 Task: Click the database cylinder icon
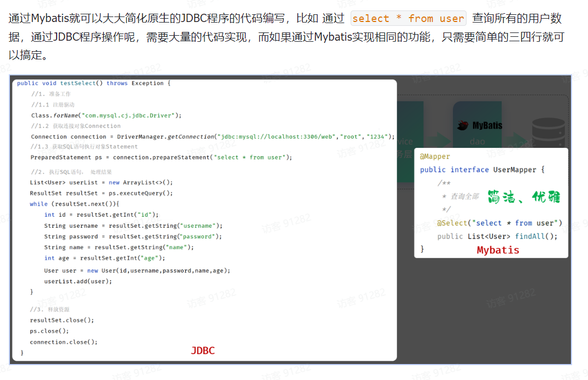point(548,133)
